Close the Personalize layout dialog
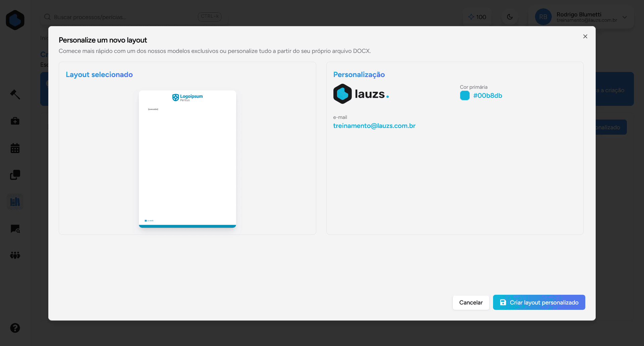This screenshot has height=346, width=644. tap(585, 37)
